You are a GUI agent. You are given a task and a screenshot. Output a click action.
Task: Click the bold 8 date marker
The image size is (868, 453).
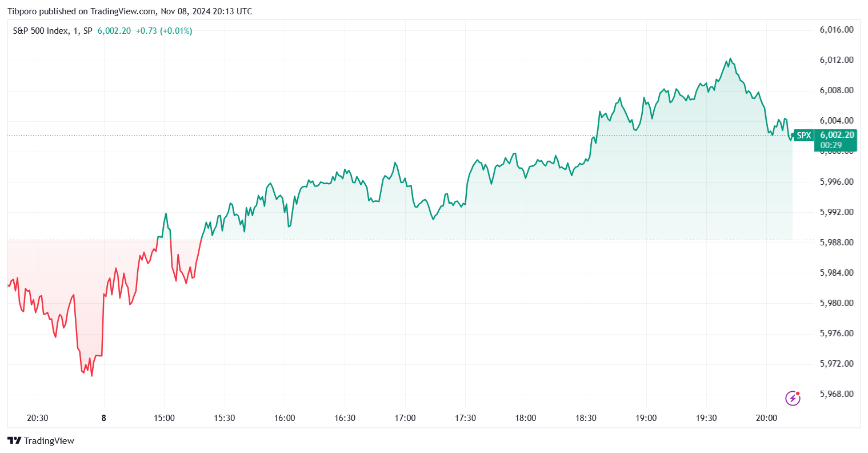tap(103, 418)
